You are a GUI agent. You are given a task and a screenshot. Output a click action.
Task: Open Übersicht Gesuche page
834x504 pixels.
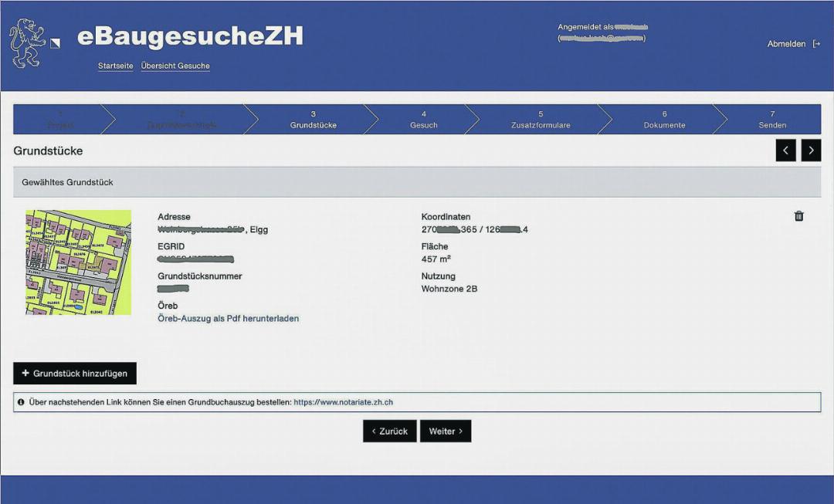point(175,66)
